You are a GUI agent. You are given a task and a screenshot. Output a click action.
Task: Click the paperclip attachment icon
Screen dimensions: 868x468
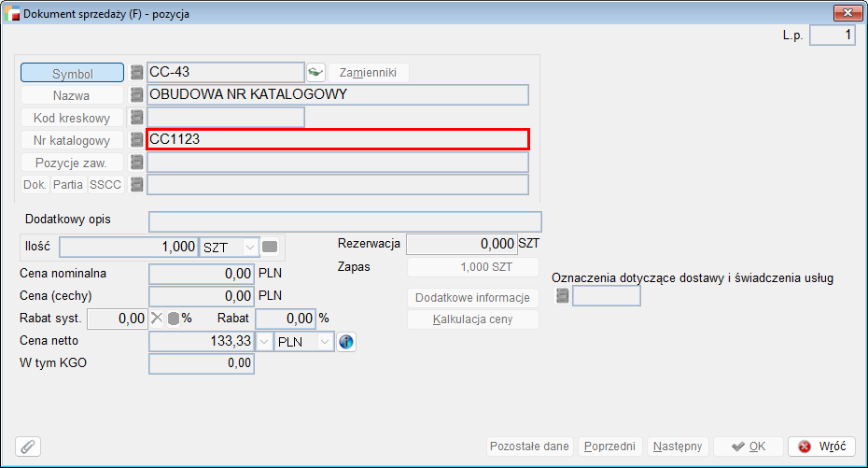(x=28, y=447)
